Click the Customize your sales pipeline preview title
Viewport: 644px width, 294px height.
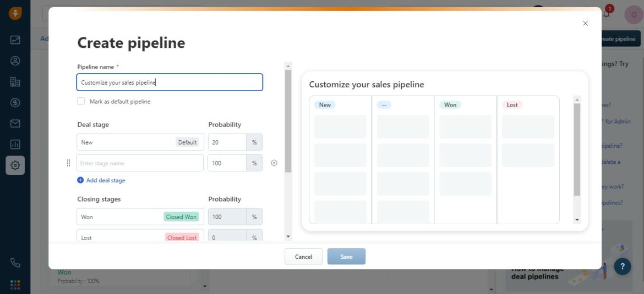click(367, 85)
